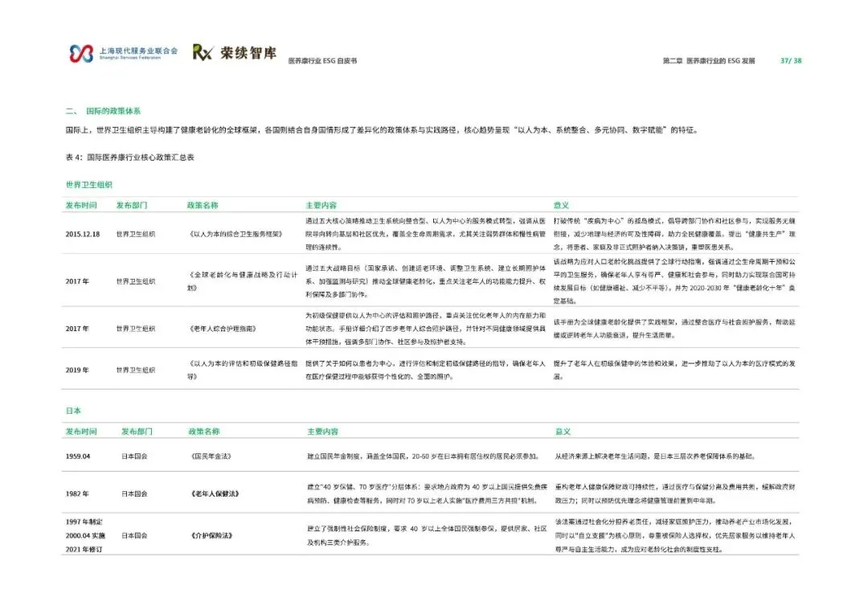Click intro paragraph starting 国际上，世界卫生组织
This screenshot has width=868, height=614.
point(383,131)
